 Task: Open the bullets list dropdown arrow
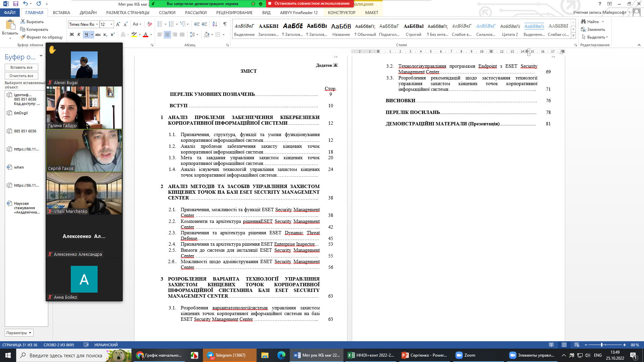click(x=165, y=24)
